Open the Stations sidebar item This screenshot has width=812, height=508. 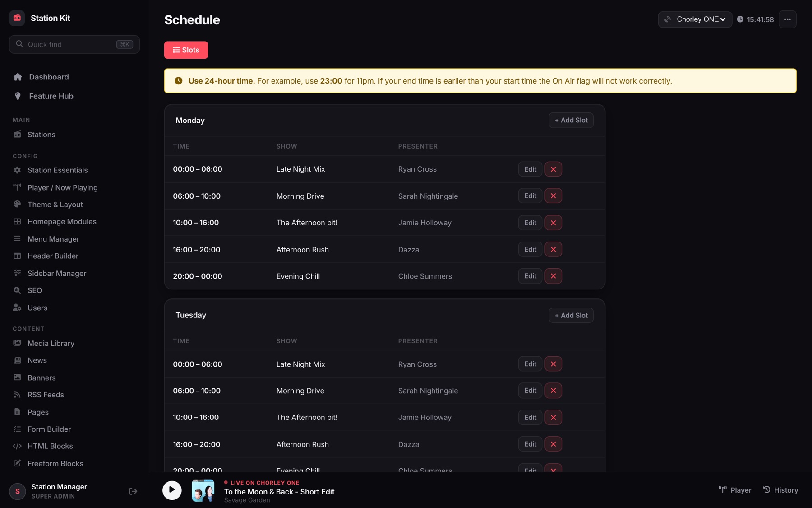(41, 135)
